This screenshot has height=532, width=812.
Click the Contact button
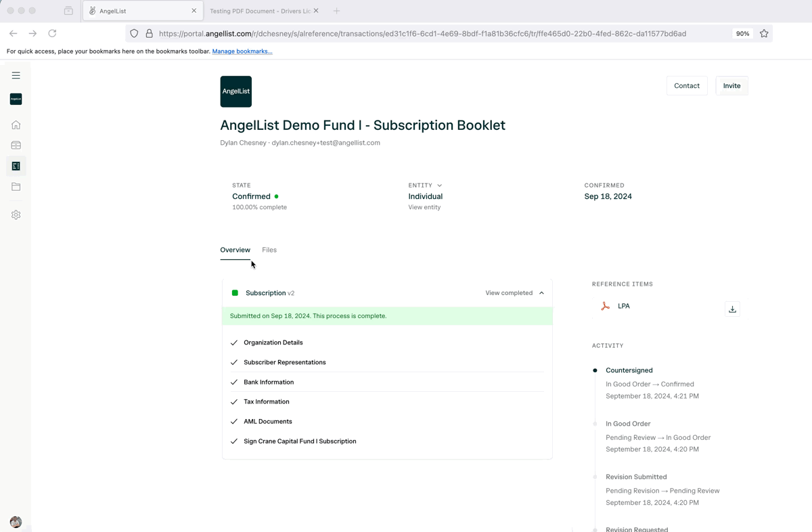[x=687, y=86]
